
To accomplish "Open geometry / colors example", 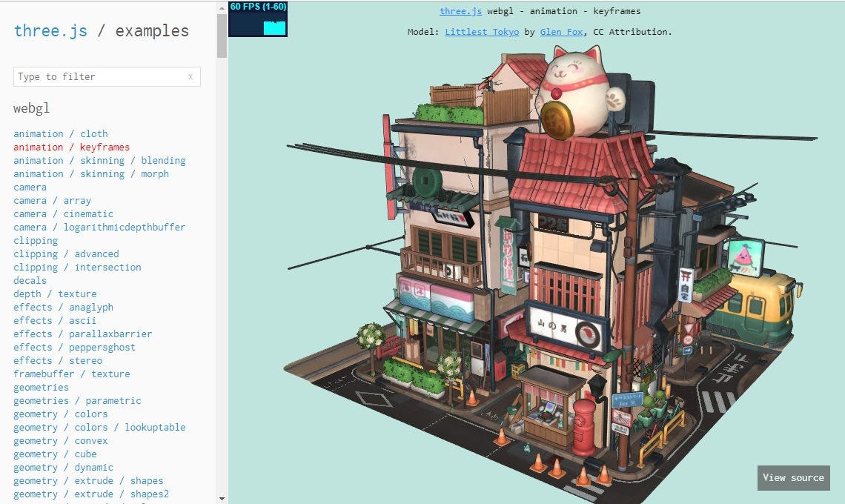I will coord(60,414).
